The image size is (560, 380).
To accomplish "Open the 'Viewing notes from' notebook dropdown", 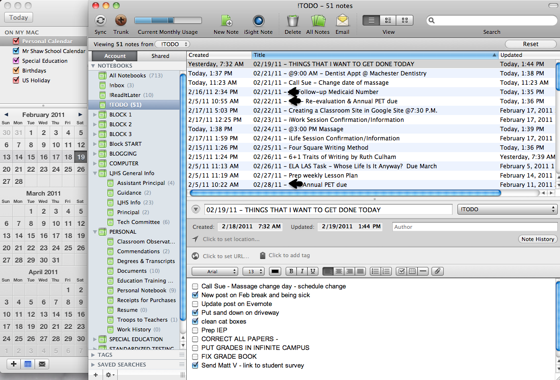I will [x=172, y=44].
